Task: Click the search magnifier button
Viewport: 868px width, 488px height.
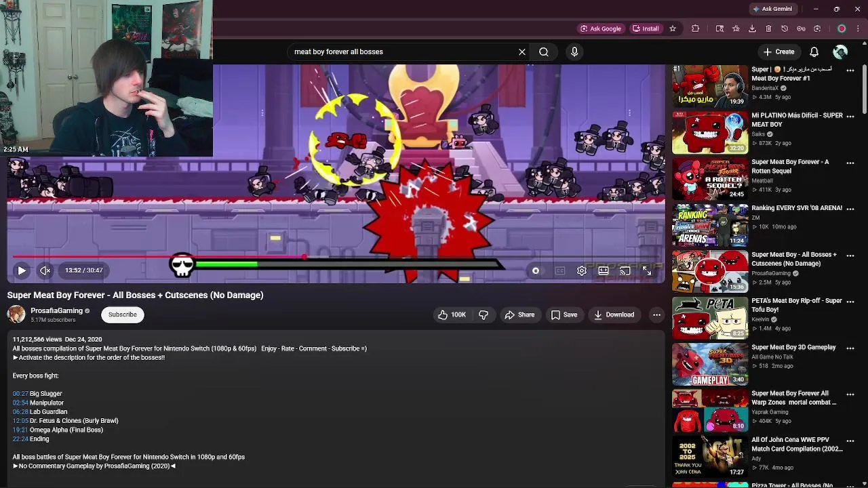Action: tap(544, 52)
